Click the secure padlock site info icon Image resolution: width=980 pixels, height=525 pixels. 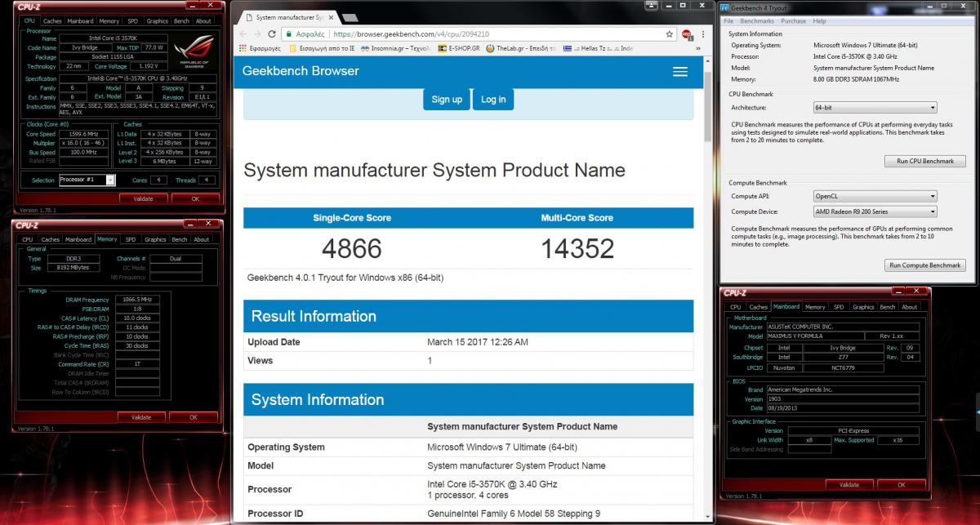[288, 34]
